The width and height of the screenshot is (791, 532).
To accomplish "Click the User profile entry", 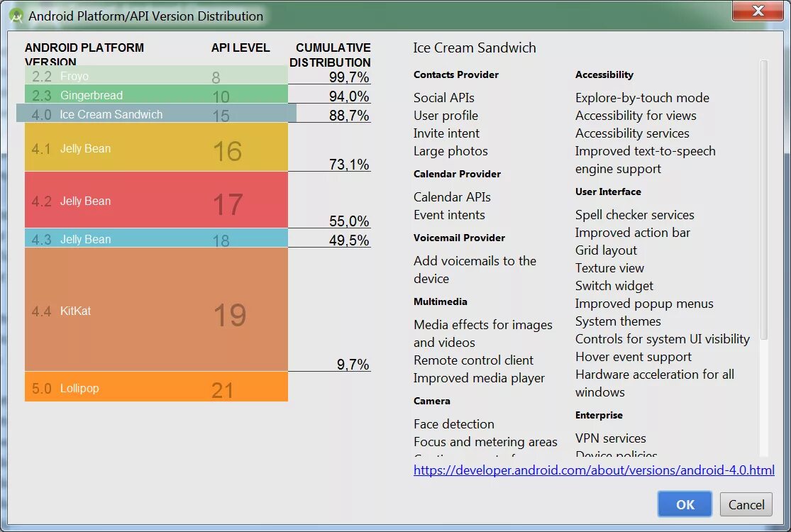I will click(446, 116).
